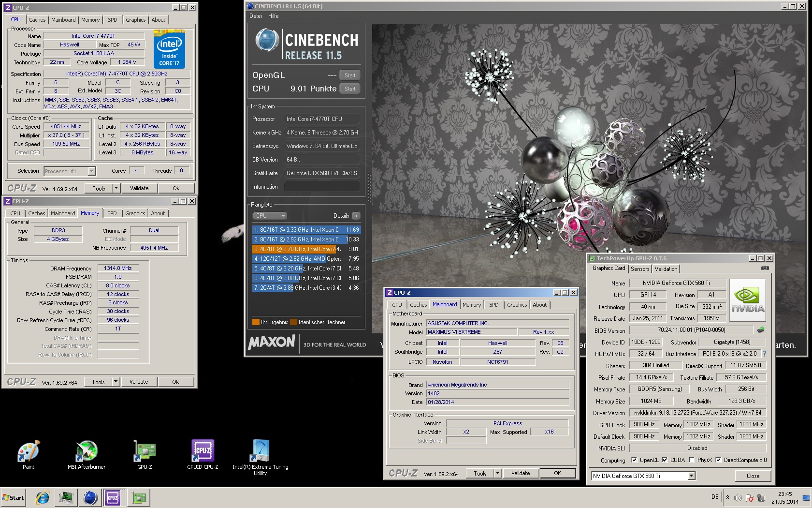This screenshot has height=508, width=812.
Task: Open MSI Afterburner desktop icon
Action: coord(87,454)
